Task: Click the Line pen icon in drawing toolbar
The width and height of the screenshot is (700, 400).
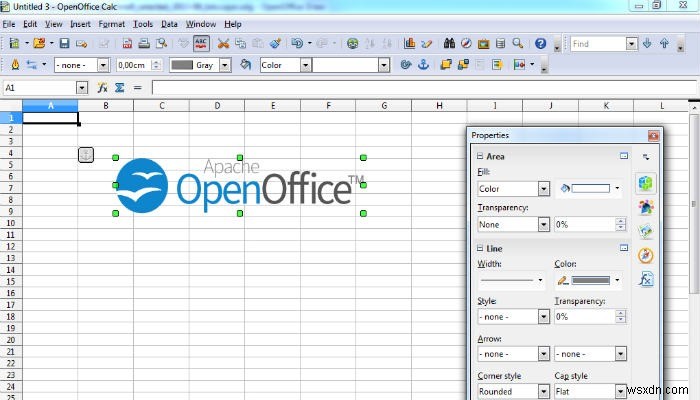Action: tap(15, 65)
